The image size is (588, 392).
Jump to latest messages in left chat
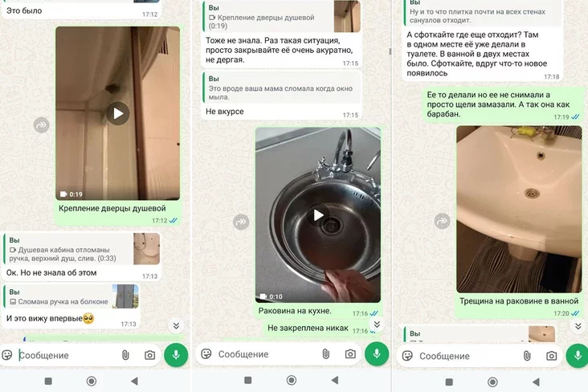[176, 325]
